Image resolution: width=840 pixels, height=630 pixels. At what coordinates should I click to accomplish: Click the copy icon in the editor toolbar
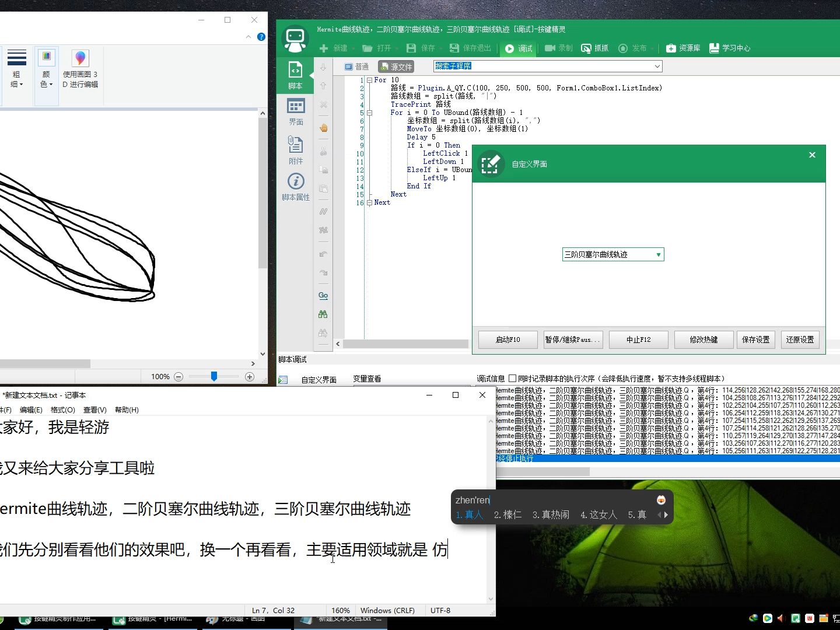click(323, 170)
